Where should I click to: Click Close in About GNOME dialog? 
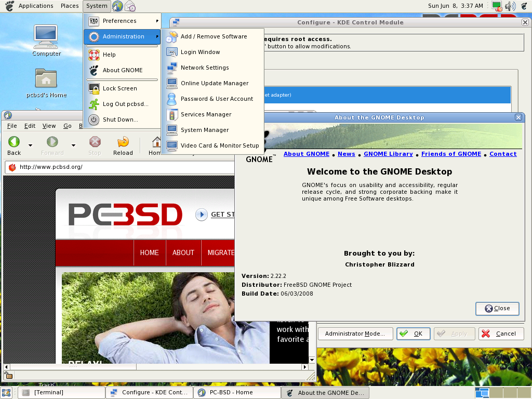[x=497, y=309]
